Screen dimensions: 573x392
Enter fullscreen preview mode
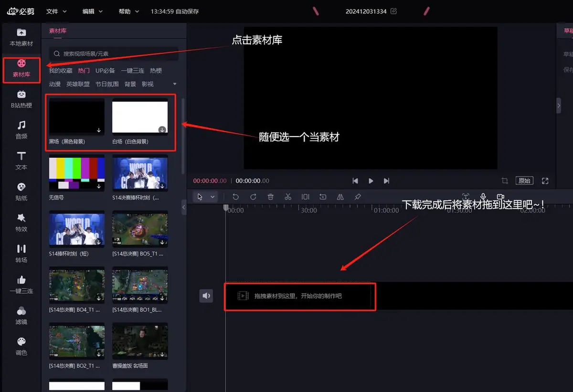click(x=545, y=181)
